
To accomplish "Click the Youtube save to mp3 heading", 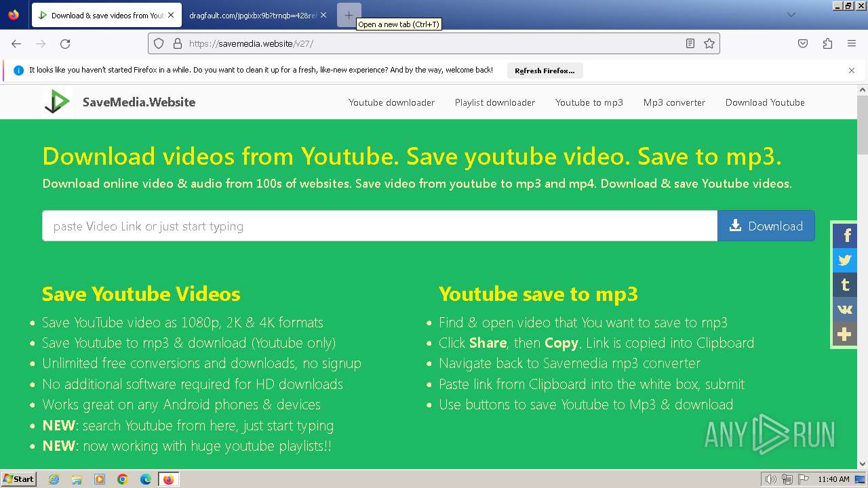I will (538, 294).
